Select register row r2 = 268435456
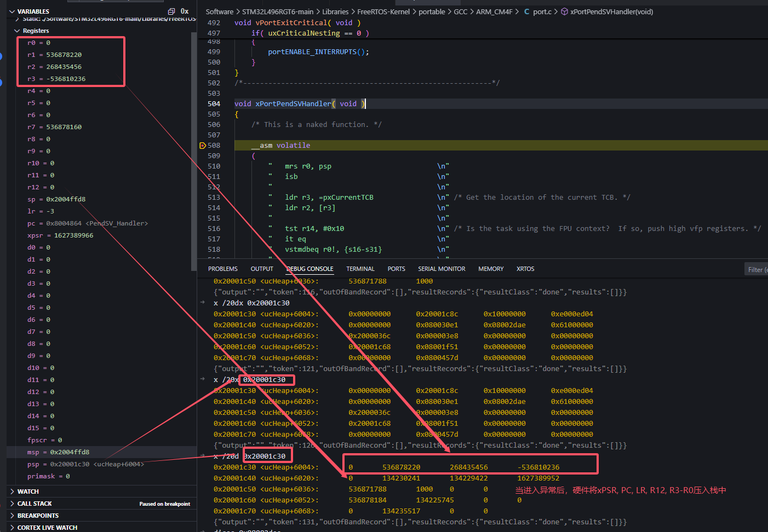This screenshot has height=532, width=768. [x=101, y=67]
